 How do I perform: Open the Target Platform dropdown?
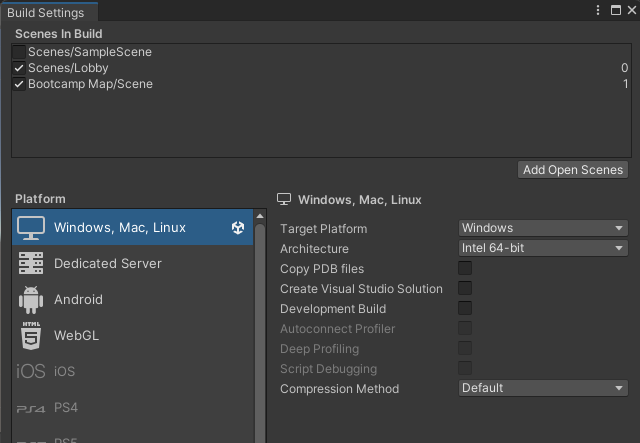(x=543, y=228)
